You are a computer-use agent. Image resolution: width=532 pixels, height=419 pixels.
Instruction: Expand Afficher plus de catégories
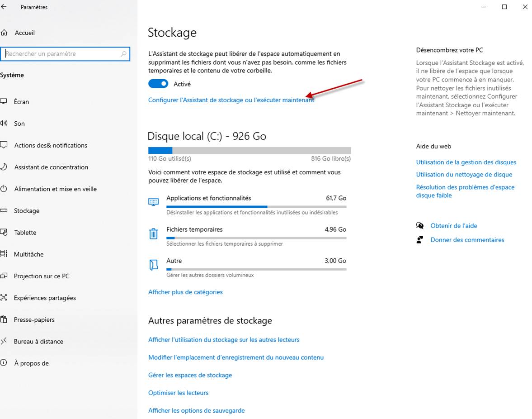point(185,292)
